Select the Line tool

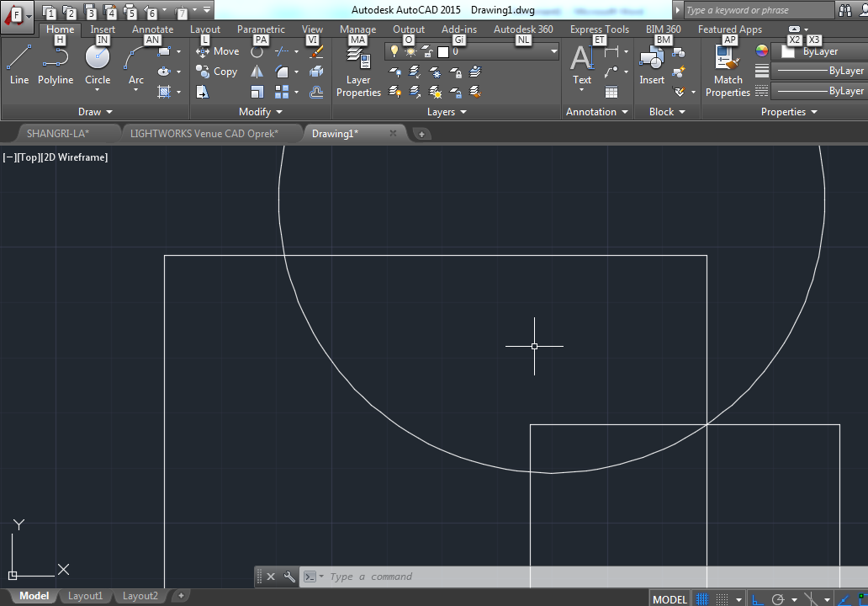19,65
